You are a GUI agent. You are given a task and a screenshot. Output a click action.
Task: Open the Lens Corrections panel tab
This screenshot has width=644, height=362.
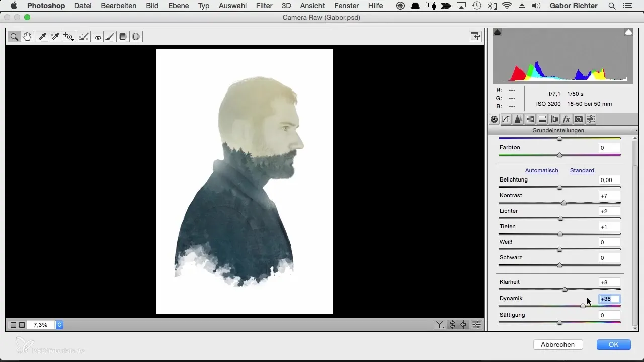coord(554,119)
